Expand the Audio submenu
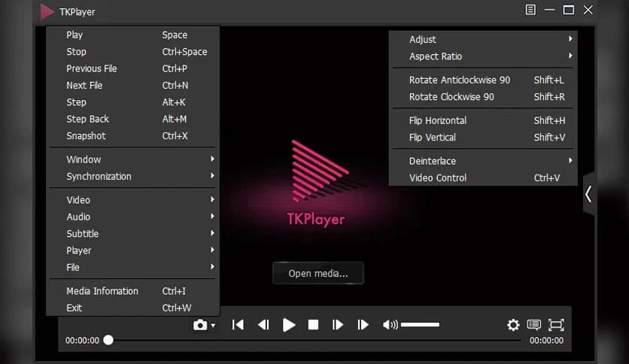 pos(132,217)
